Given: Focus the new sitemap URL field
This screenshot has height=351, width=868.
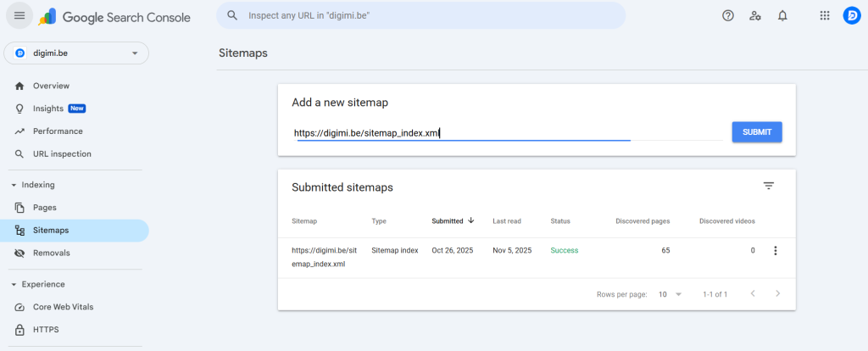Looking at the screenshot, I should coord(507,133).
